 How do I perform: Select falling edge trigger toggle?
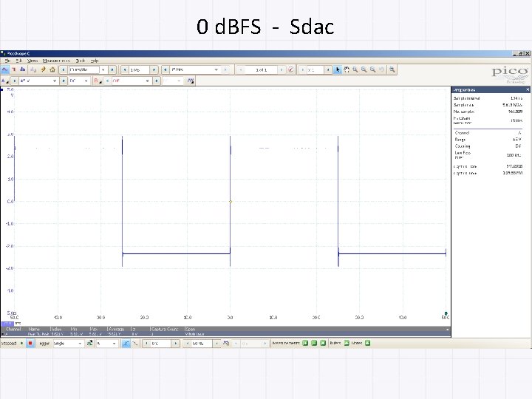[x=134, y=344]
